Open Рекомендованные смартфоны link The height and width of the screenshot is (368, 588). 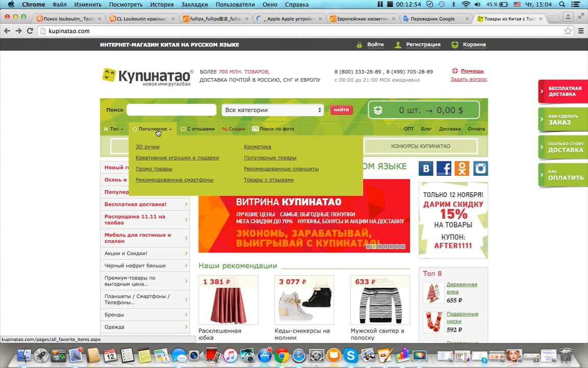[x=175, y=180]
